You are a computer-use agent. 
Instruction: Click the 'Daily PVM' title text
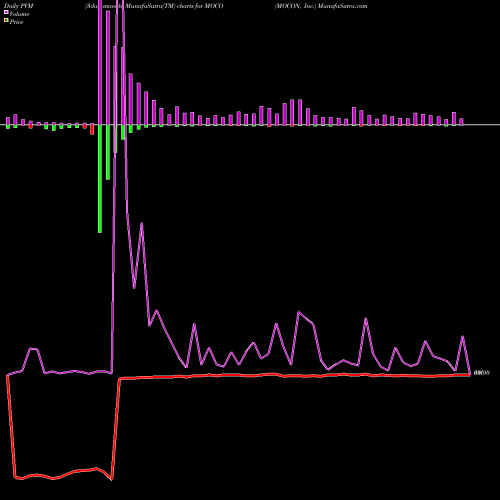pos(19,6)
